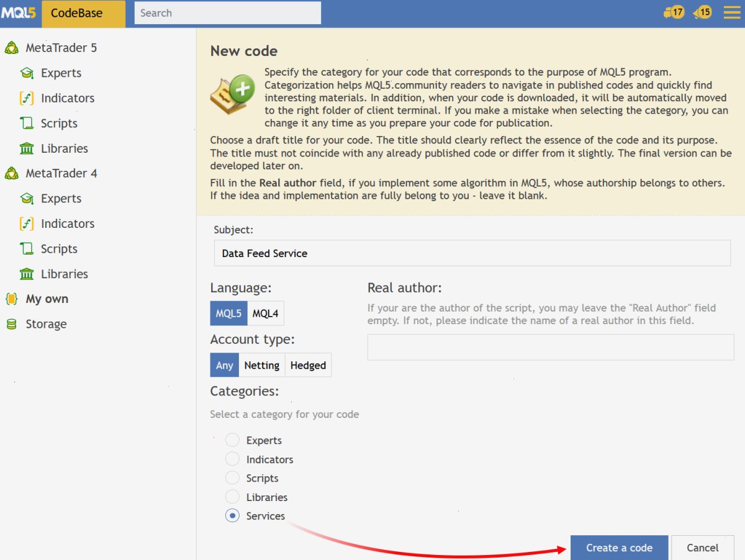The width and height of the screenshot is (745, 560).
Task: Open Storage in sidebar
Action: [46, 324]
